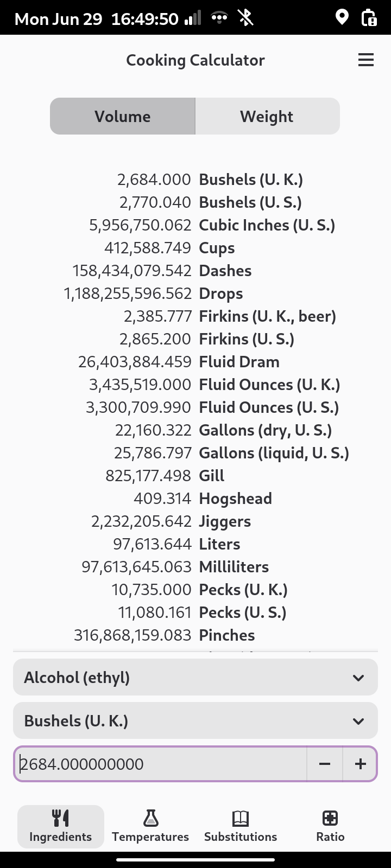Screen dimensions: 391x868
Task: Click chevron arrow on ingredient selector
Action: tap(358, 678)
